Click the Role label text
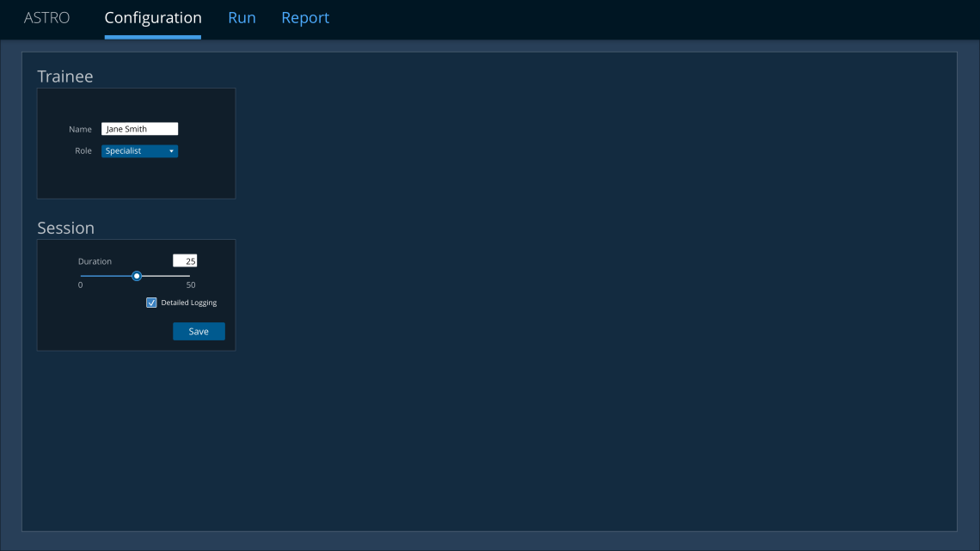The width and height of the screenshot is (980, 551). (83, 150)
